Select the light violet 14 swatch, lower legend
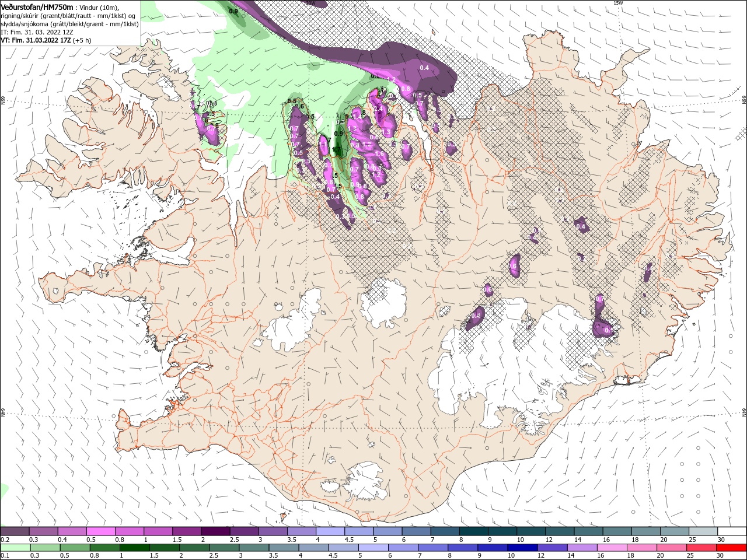747x560 pixels. (581, 548)
